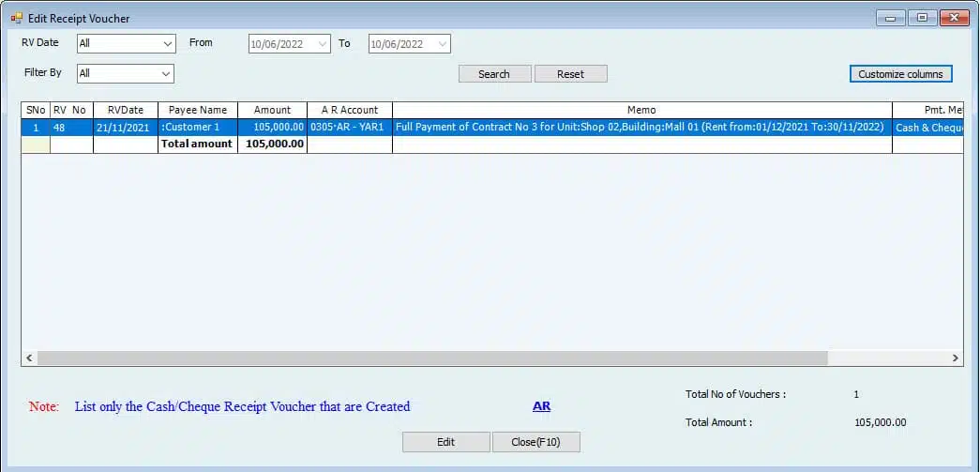Click the Edit Receipt Voucher window icon

16,18
